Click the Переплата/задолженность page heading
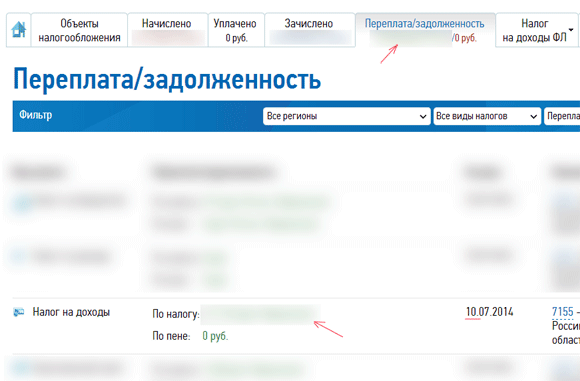Image resolution: width=580 pixels, height=381 pixels. 167,79
